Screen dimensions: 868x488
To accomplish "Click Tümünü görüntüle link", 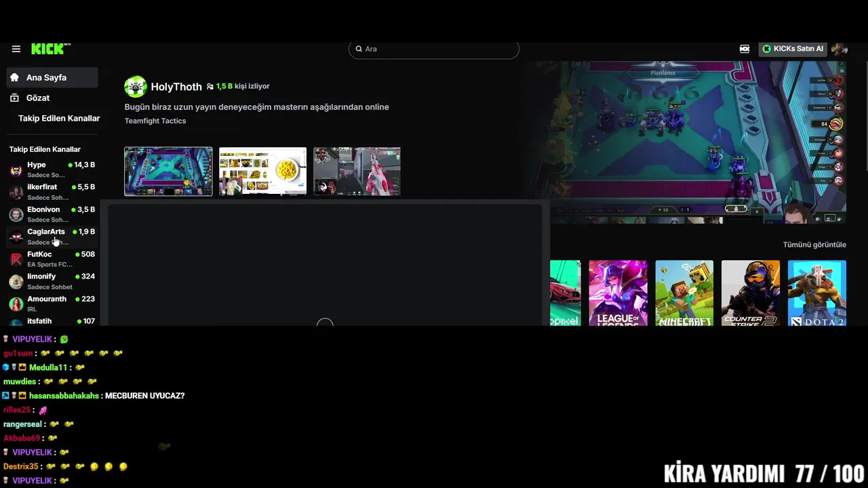I will pos(814,245).
